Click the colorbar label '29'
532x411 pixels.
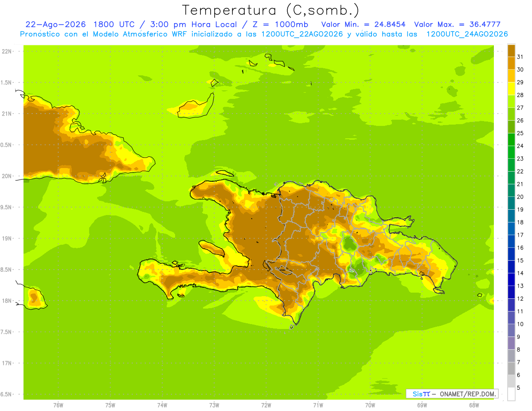click(x=520, y=82)
